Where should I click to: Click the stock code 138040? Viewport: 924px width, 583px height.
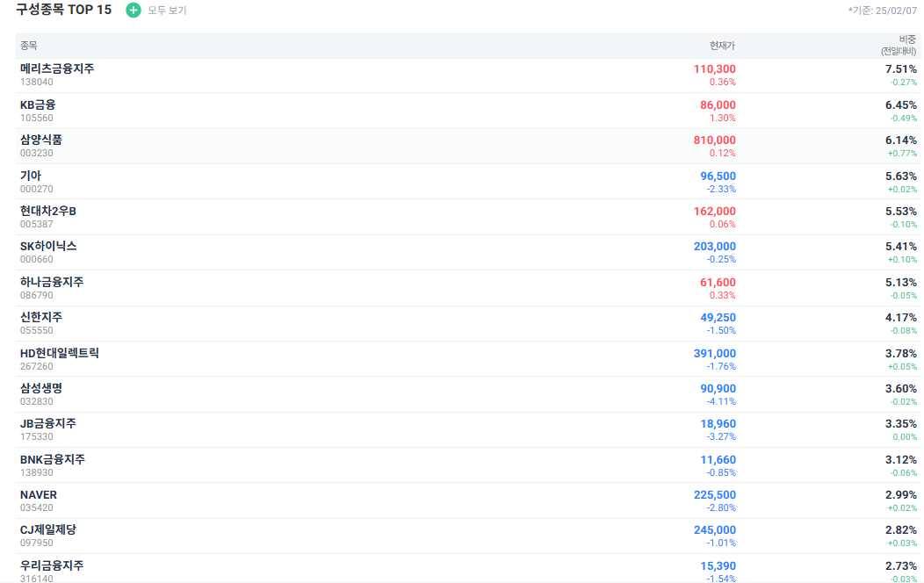click(x=37, y=83)
